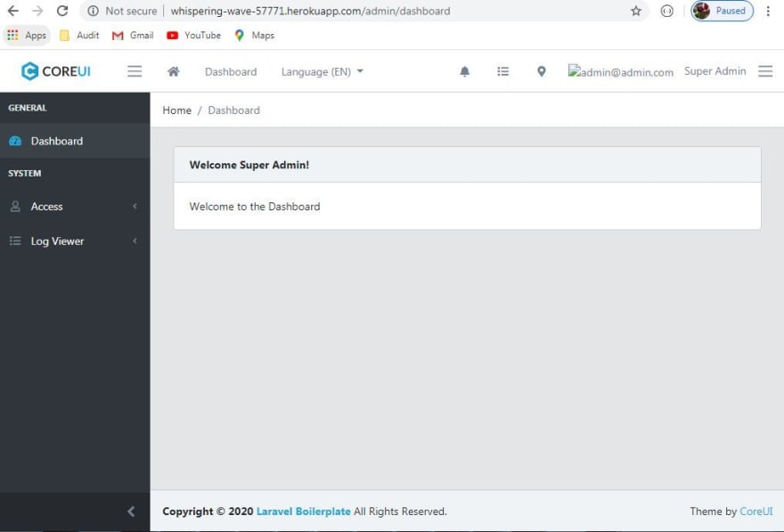Open Gmail bookmark
The width and height of the screenshot is (784, 532).
133,36
